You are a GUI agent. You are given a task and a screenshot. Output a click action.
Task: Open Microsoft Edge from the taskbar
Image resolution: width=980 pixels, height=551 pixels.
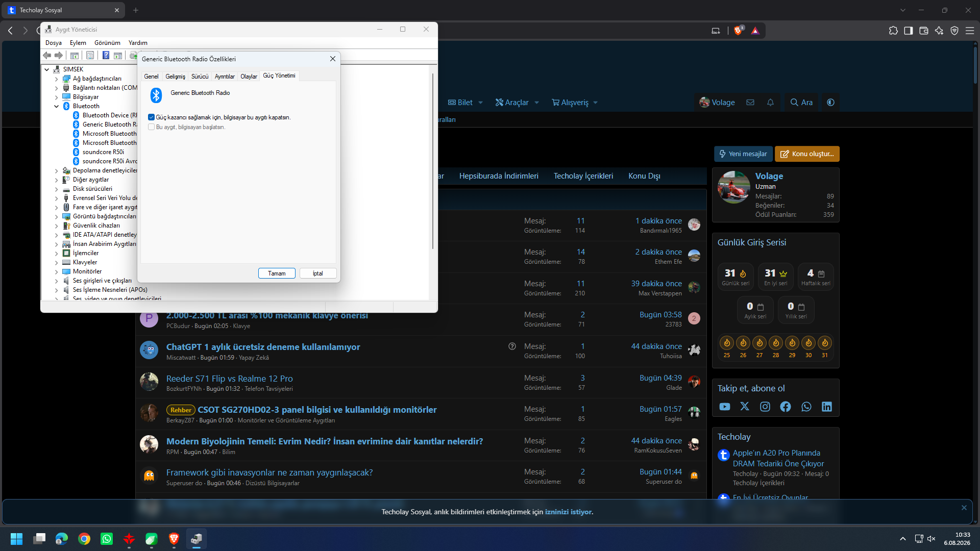62,539
